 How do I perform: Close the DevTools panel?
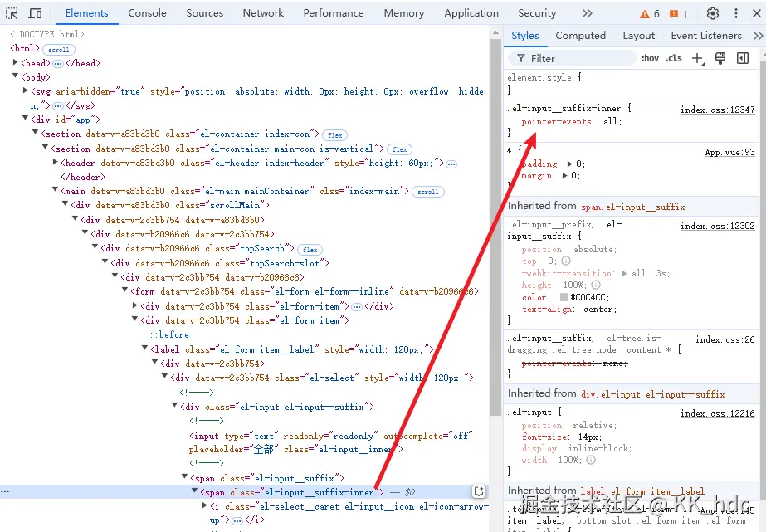pos(757,13)
